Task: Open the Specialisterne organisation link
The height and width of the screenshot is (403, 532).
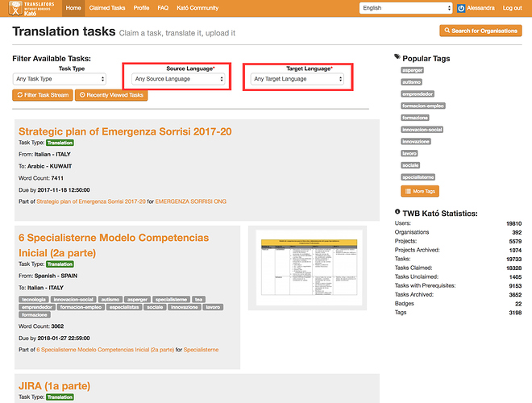Action: [202, 350]
